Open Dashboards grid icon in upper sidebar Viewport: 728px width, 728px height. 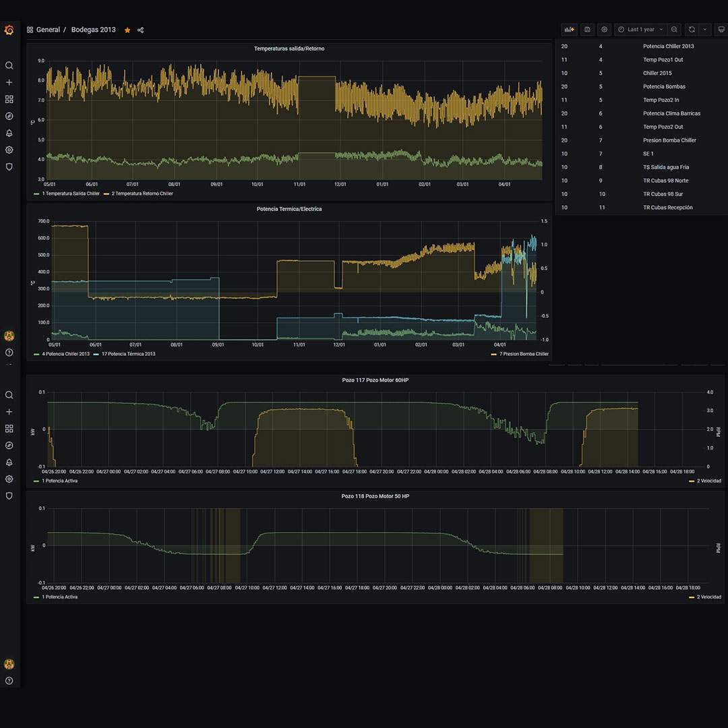[9, 99]
